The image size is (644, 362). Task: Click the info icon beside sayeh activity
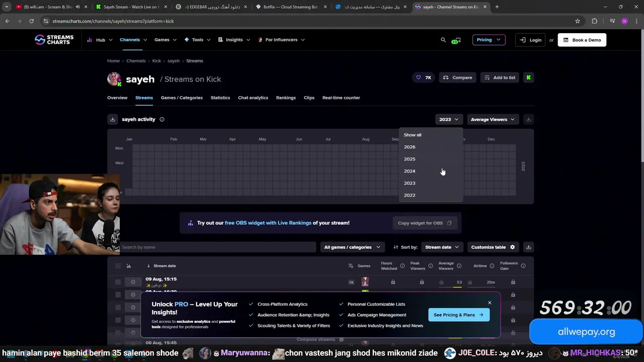tap(162, 119)
